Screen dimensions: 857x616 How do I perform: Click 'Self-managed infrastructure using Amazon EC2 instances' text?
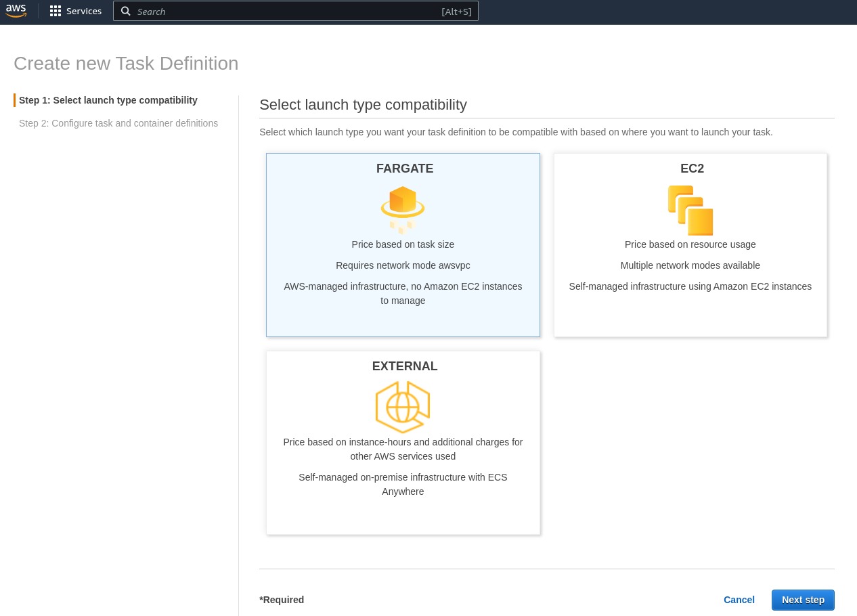(690, 286)
